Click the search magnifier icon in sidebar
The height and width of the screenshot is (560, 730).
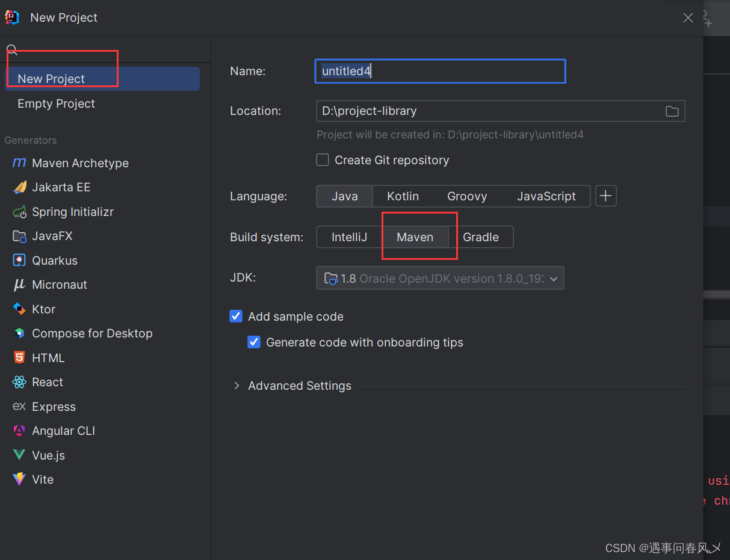coord(12,50)
